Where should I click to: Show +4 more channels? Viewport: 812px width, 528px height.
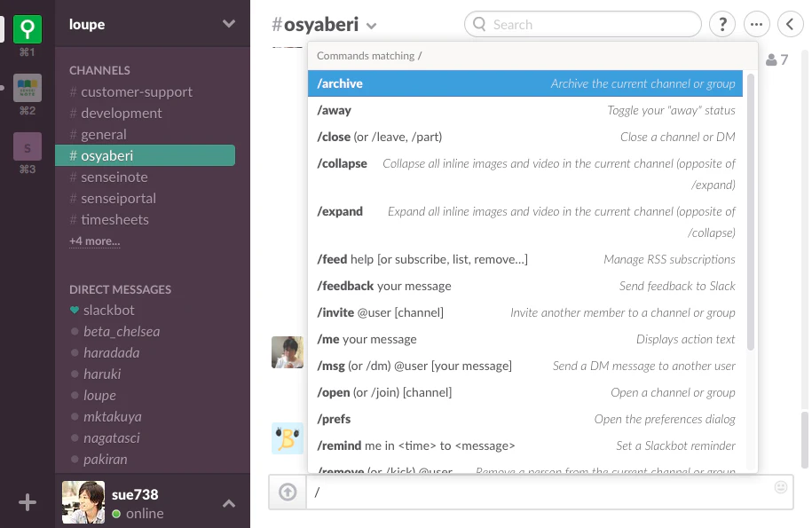pos(95,241)
